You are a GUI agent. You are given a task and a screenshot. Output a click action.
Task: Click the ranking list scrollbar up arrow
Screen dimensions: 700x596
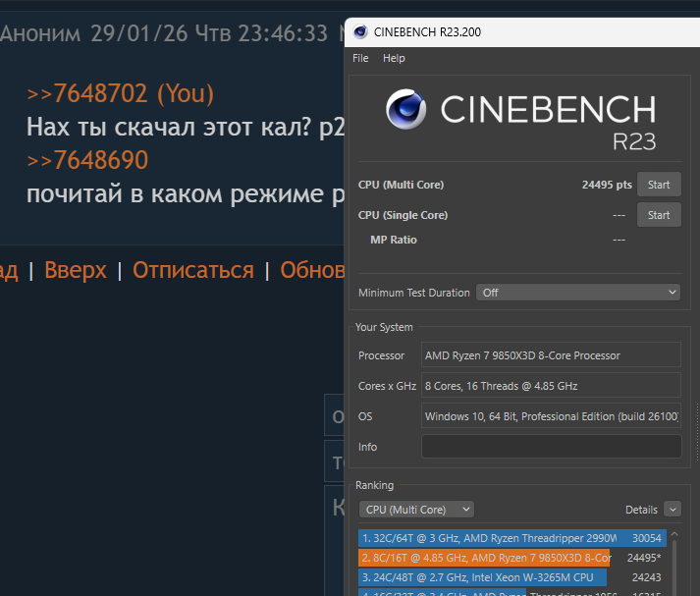(x=674, y=534)
